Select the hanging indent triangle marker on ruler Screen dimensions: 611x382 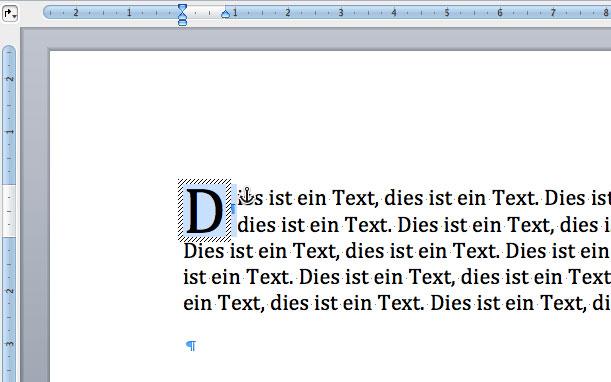(182, 17)
